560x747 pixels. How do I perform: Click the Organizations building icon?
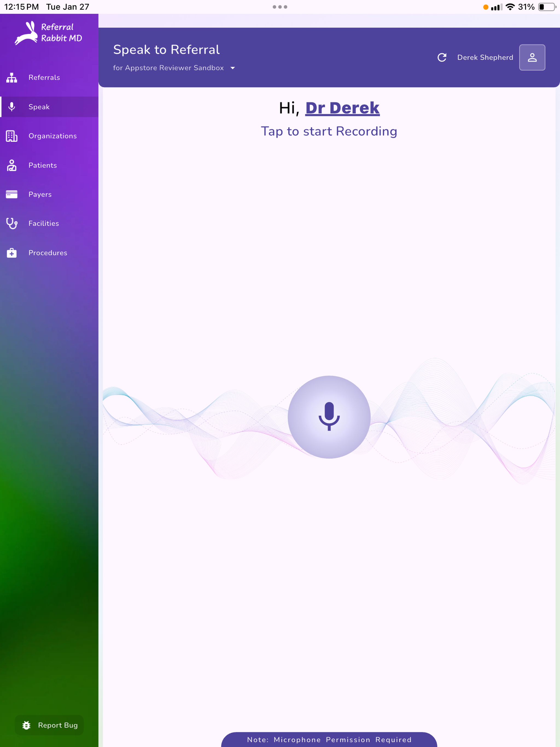pos(12,136)
